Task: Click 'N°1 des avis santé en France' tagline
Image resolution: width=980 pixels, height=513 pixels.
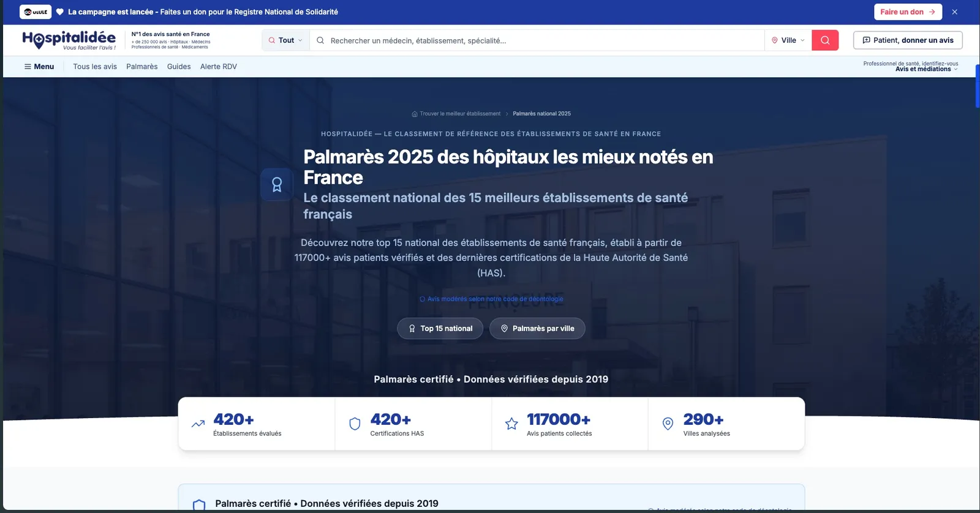Action: [170, 34]
